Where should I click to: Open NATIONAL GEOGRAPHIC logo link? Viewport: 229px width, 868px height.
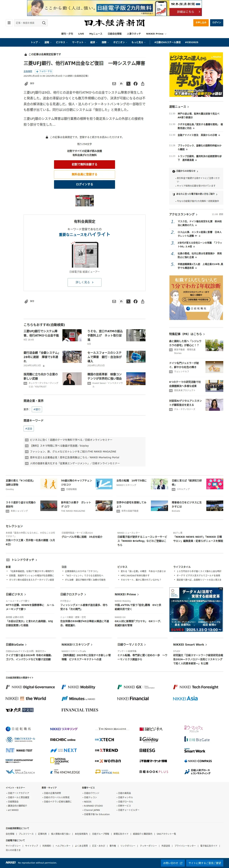click(59, 761)
